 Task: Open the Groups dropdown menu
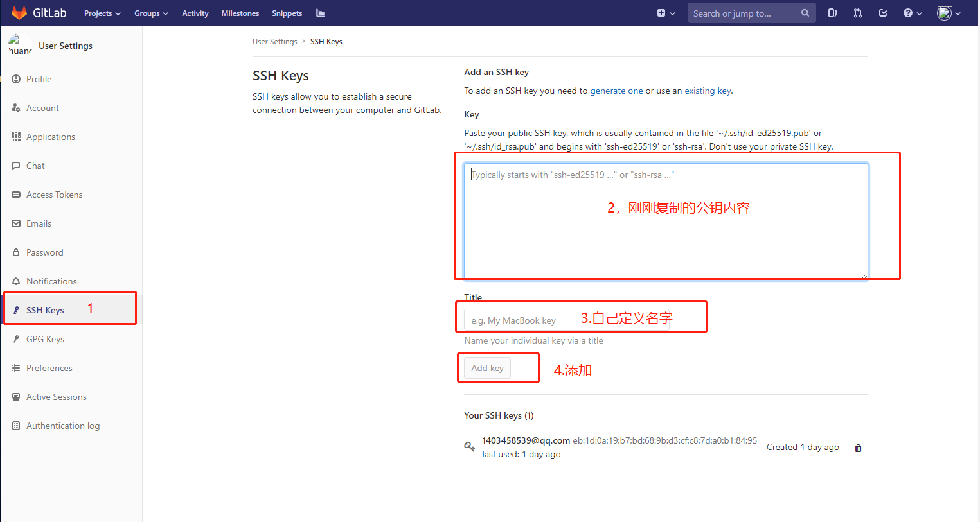tap(151, 13)
